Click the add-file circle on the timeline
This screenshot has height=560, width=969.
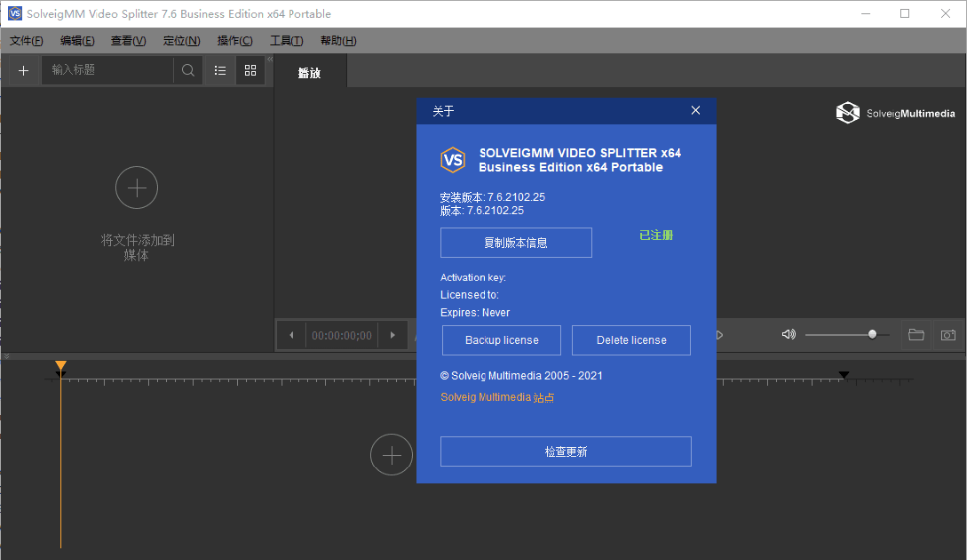coord(391,455)
